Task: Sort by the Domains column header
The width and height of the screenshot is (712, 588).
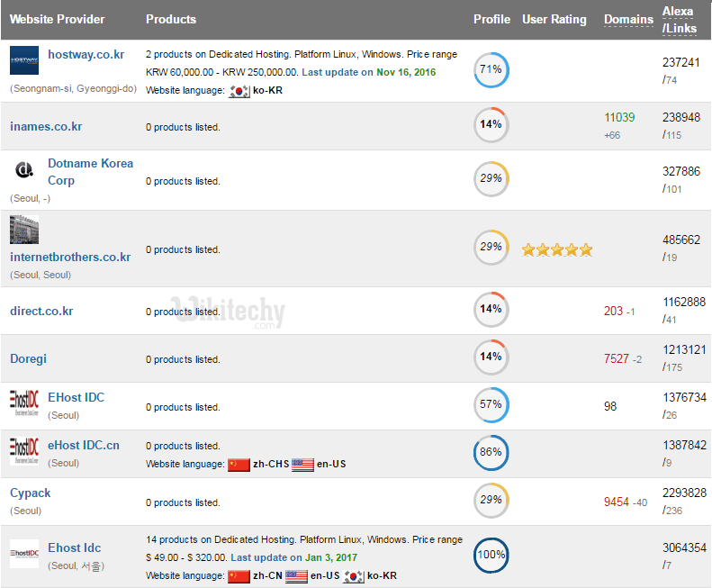Action: 628,20
